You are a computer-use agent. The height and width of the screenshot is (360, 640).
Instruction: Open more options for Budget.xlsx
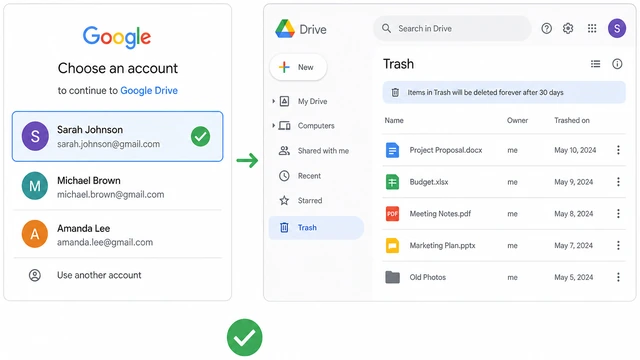pyautogui.click(x=618, y=182)
